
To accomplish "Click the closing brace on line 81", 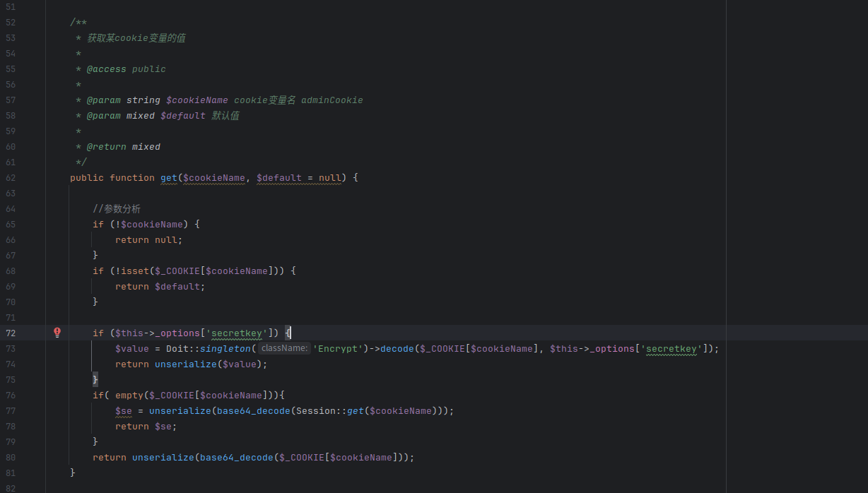I will tap(73, 473).
